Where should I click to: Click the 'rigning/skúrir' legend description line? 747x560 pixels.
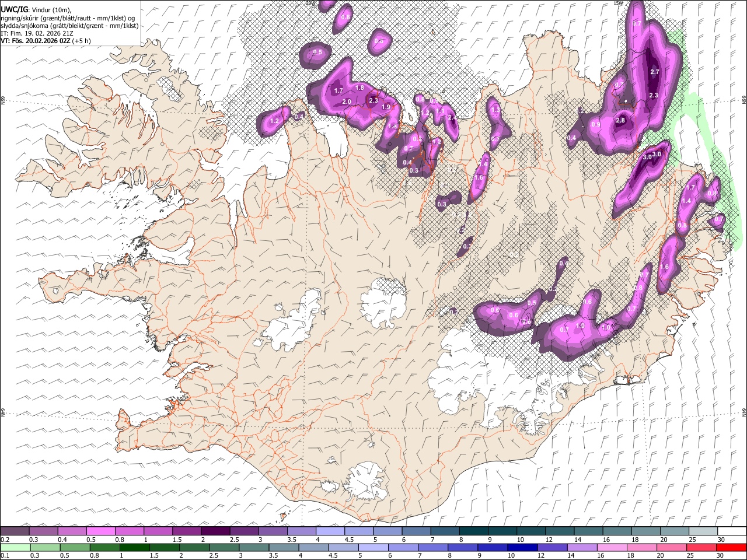[x=68, y=17]
